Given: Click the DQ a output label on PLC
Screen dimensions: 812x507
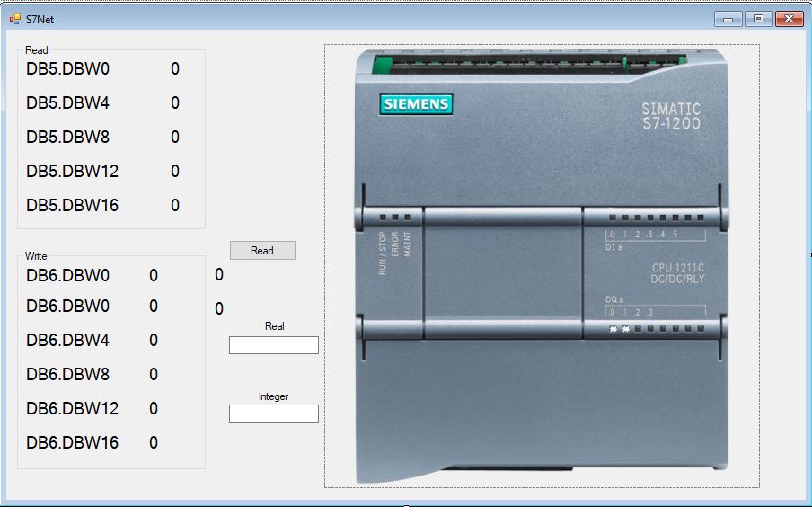Looking at the screenshot, I should coord(614,299).
